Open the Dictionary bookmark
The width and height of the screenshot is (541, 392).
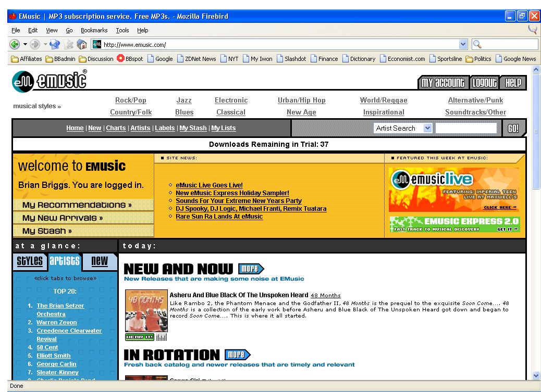coord(359,59)
